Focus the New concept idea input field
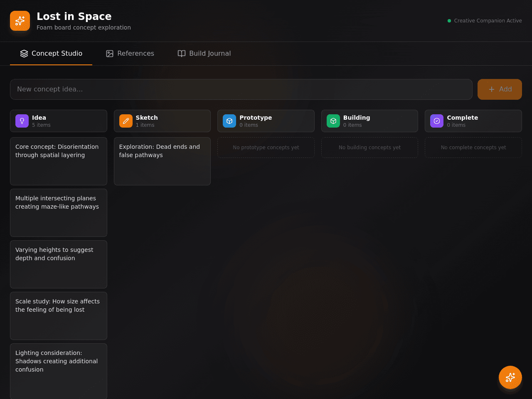532x399 pixels. pyautogui.click(x=241, y=89)
